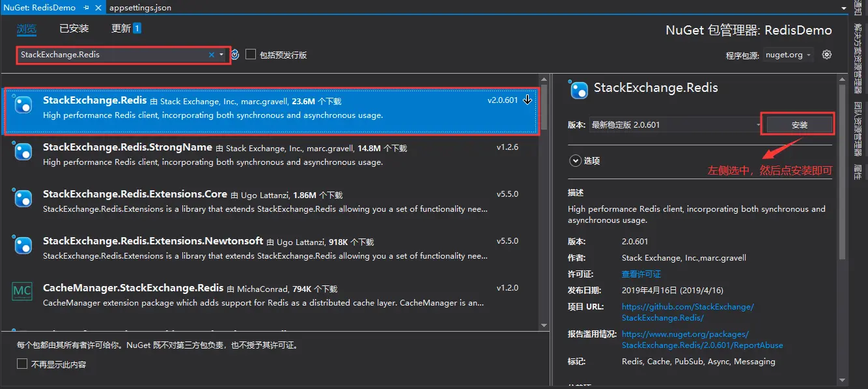This screenshot has height=389, width=868.
Task: Open search history dropdown arrow
Action: tap(221, 55)
